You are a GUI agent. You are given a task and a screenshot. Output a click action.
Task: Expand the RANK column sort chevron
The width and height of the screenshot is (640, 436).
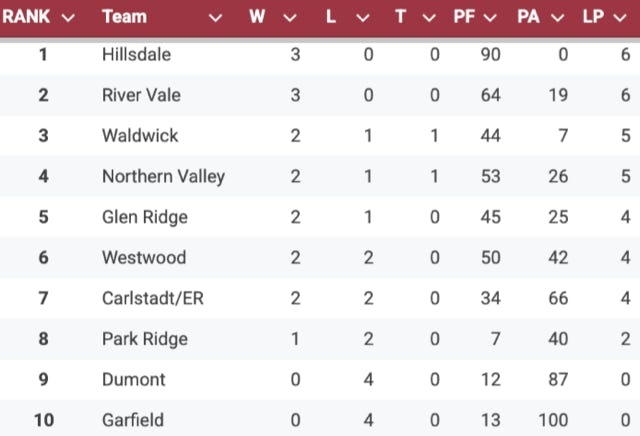[68, 18]
